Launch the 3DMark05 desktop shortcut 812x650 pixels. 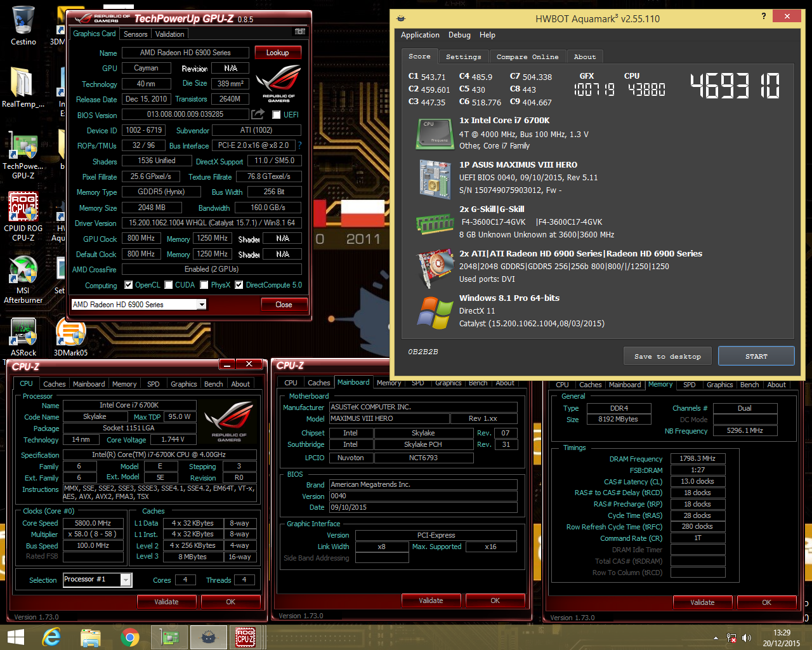[x=70, y=336]
